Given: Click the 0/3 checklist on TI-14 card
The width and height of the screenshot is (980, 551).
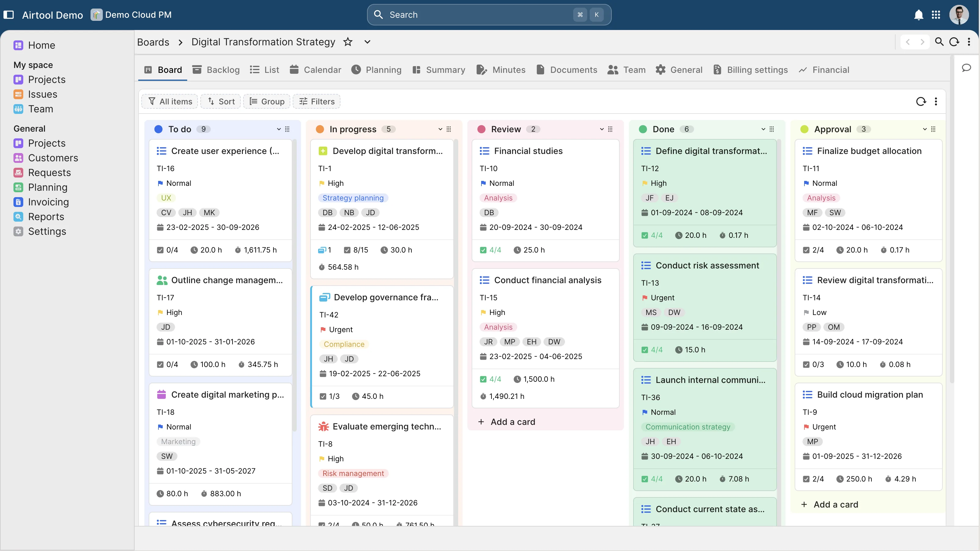Looking at the screenshot, I should 813,364.
